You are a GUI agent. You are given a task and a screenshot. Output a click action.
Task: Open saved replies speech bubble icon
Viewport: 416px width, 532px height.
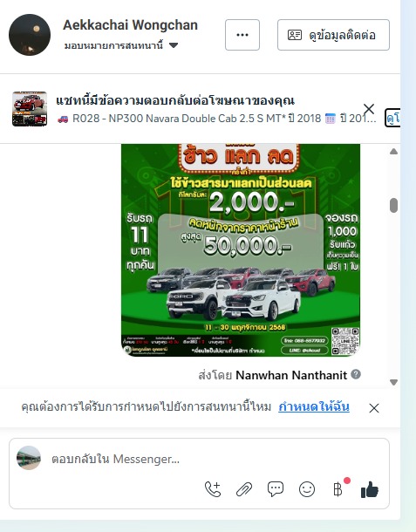coord(276,489)
